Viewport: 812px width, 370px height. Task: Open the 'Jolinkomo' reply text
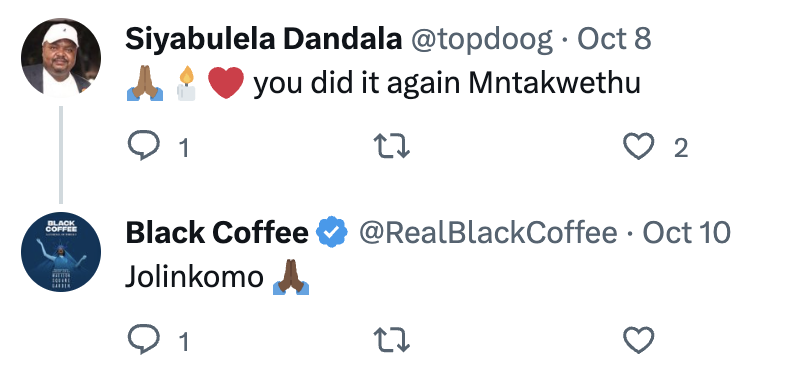pyautogui.click(x=195, y=278)
